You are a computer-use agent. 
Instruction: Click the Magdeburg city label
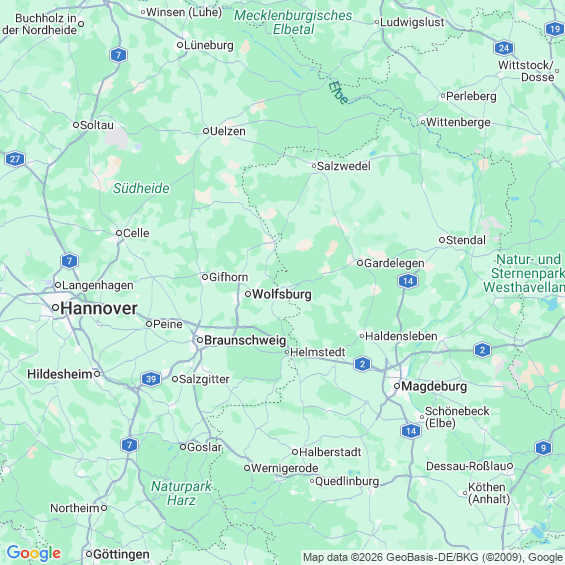[434, 386]
